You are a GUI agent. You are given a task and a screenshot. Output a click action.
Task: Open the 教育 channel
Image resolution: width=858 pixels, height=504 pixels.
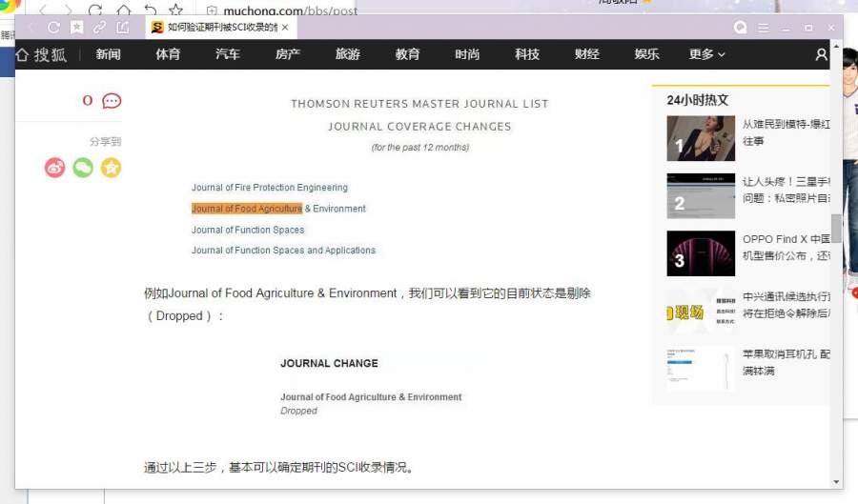coord(407,54)
